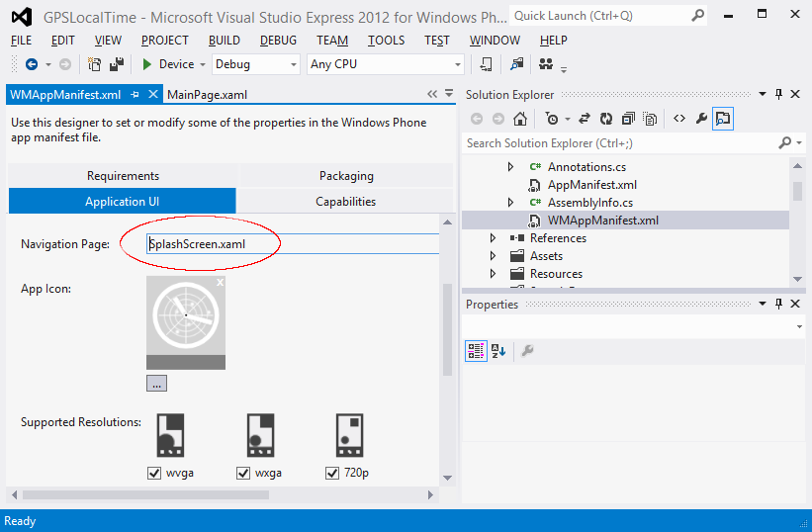Image resolution: width=812 pixels, height=532 pixels.
Task: Click the App Icon thumbnail image
Action: click(186, 322)
